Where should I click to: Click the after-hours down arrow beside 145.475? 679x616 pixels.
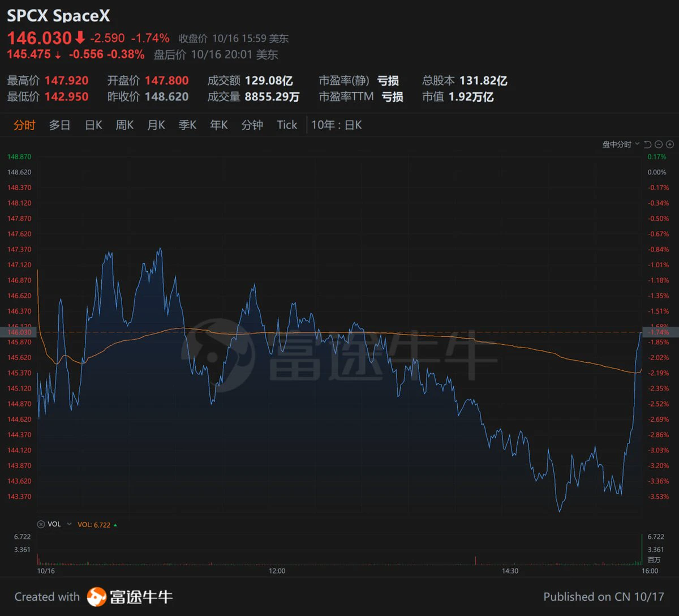tap(58, 55)
